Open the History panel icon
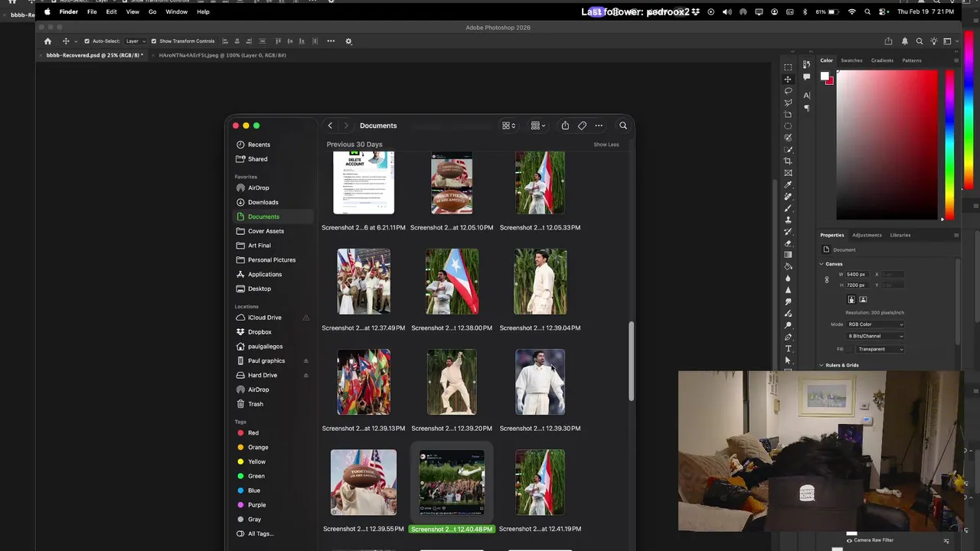 (806, 65)
